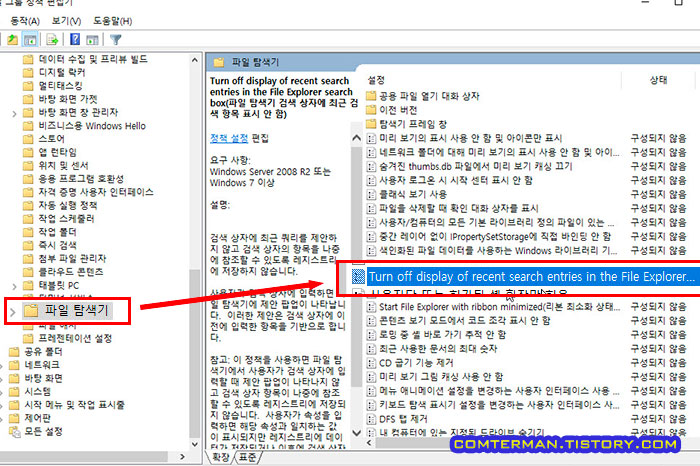
Task: Click the settings list scroll left arrow
Action: point(369,443)
